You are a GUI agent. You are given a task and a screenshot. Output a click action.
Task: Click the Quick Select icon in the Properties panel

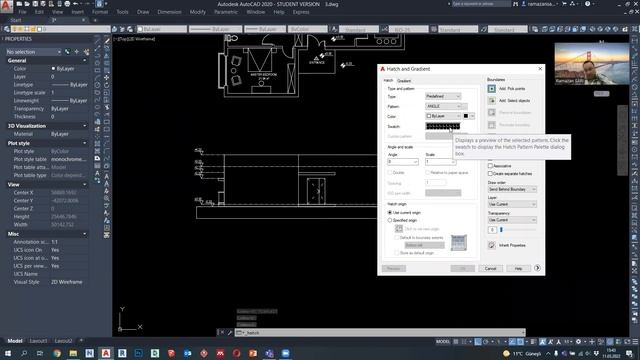click(x=86, y=52)
